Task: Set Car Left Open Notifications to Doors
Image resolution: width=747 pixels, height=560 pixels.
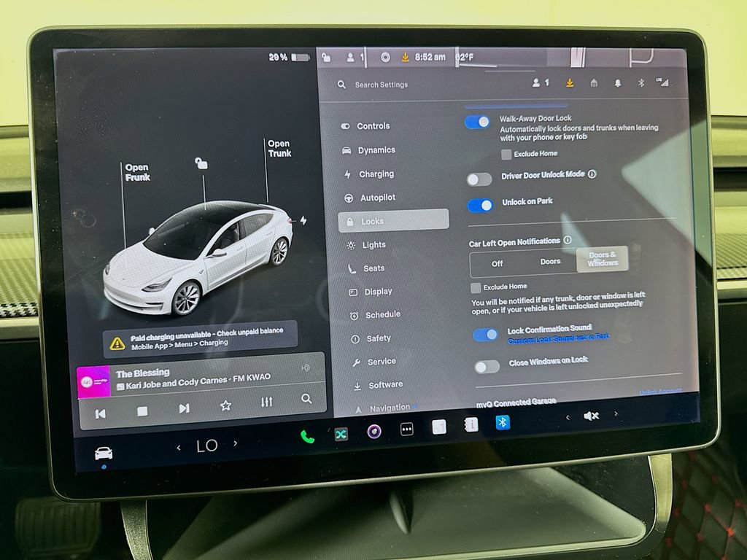Action: pyautogui.click(x=550, y=261)
